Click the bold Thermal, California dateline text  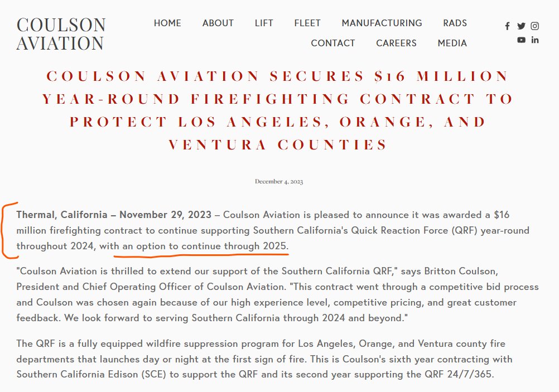(114, 215)
